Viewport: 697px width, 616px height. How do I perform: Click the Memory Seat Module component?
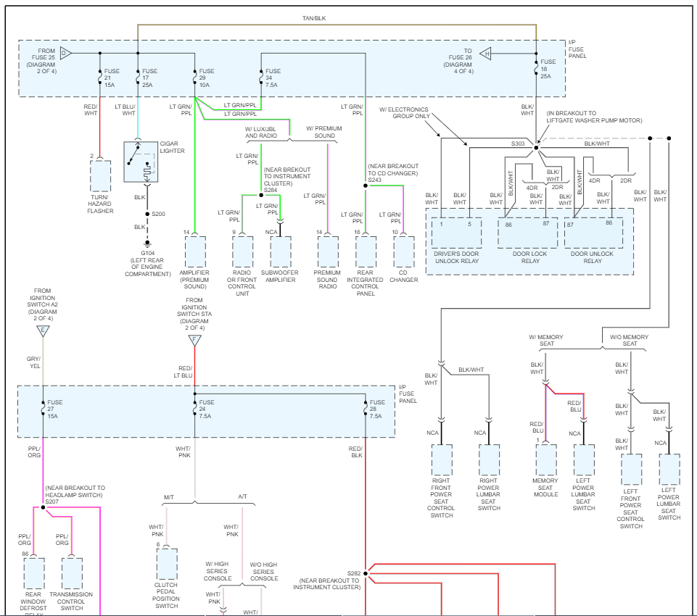tap(546, 459)
